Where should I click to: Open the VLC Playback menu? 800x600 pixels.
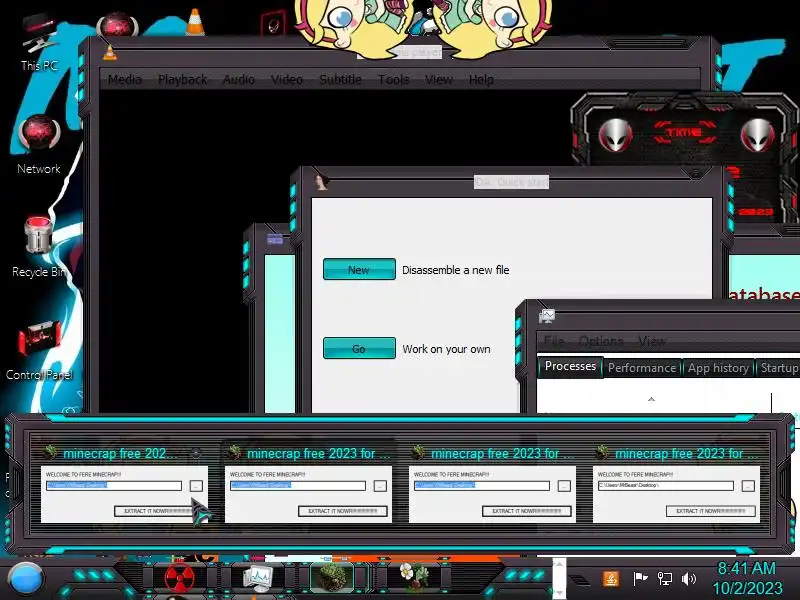pyautogui.click(x=183, y=80)
